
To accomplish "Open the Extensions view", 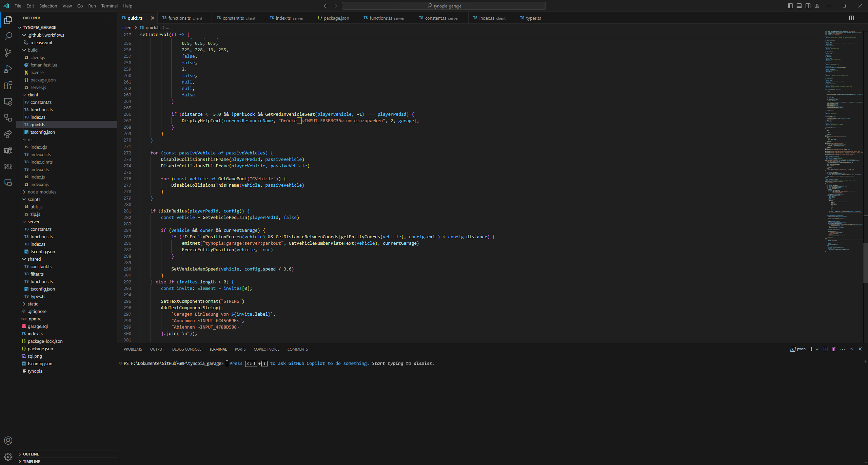I will click(x=8, y=85).
